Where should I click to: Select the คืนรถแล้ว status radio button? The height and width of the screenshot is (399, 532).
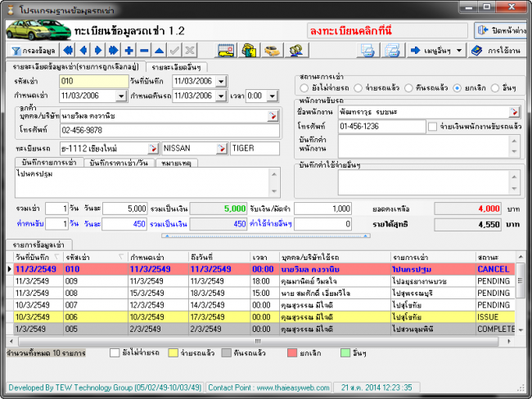410,87
